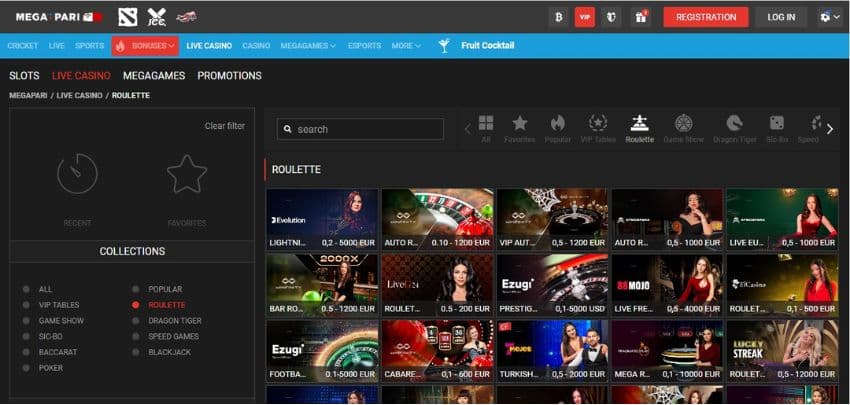This screenshot has width=850, height=405.
Task: Open the Turkish roulette thumbnail
Action: point(552,351)
